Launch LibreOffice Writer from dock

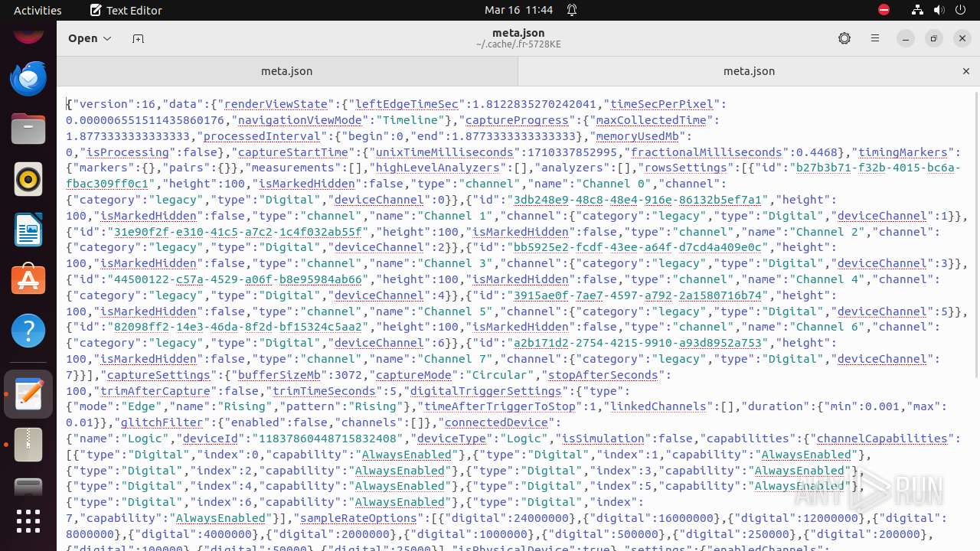[28, 230]
